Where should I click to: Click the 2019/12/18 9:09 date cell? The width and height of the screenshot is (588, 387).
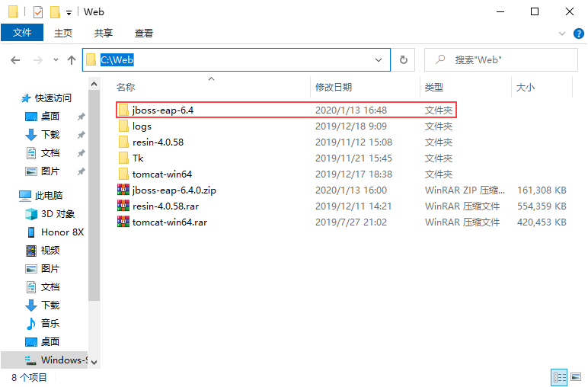[x=351, y=126]
